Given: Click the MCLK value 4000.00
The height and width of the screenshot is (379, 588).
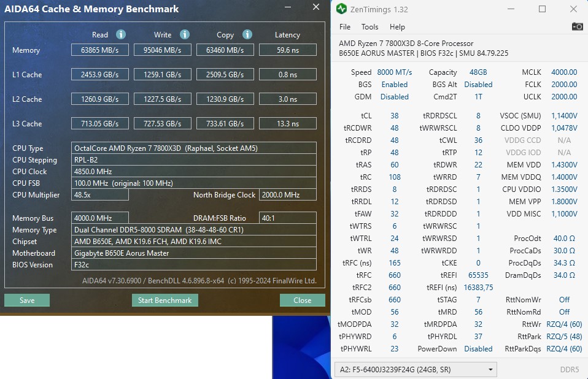Looking at the screenshot, I should pos(564,72).
